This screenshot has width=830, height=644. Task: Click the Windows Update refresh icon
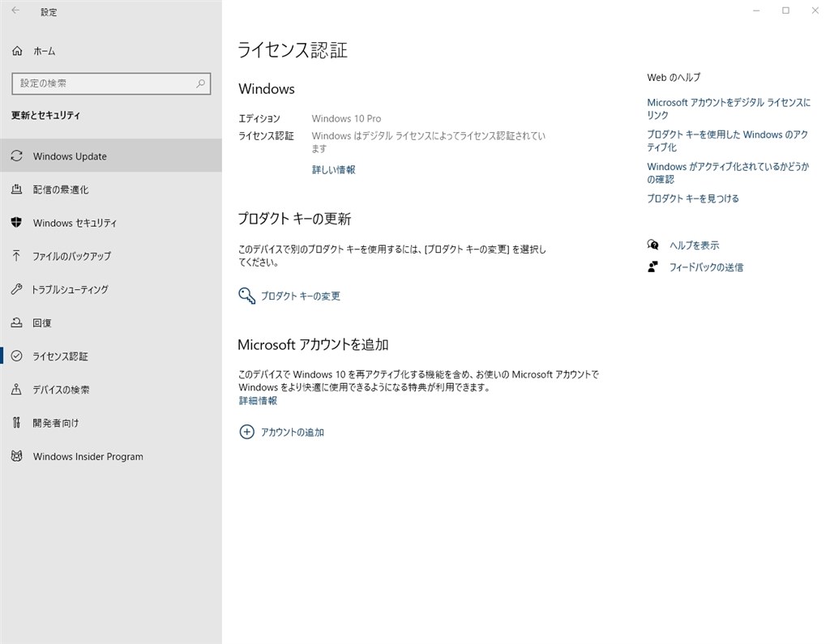pyautogui.click(x=17, y=156)
